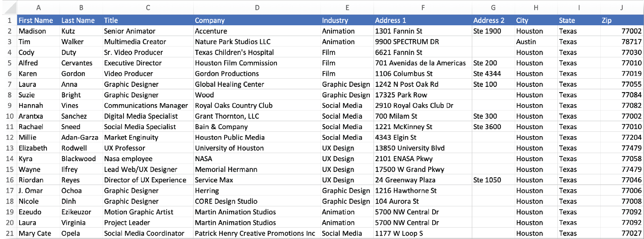Image resolution: width=644 pixels, height=239 pixels.
Task: Select the 'Ezikeuzor' cell
Action: [81, 212]
